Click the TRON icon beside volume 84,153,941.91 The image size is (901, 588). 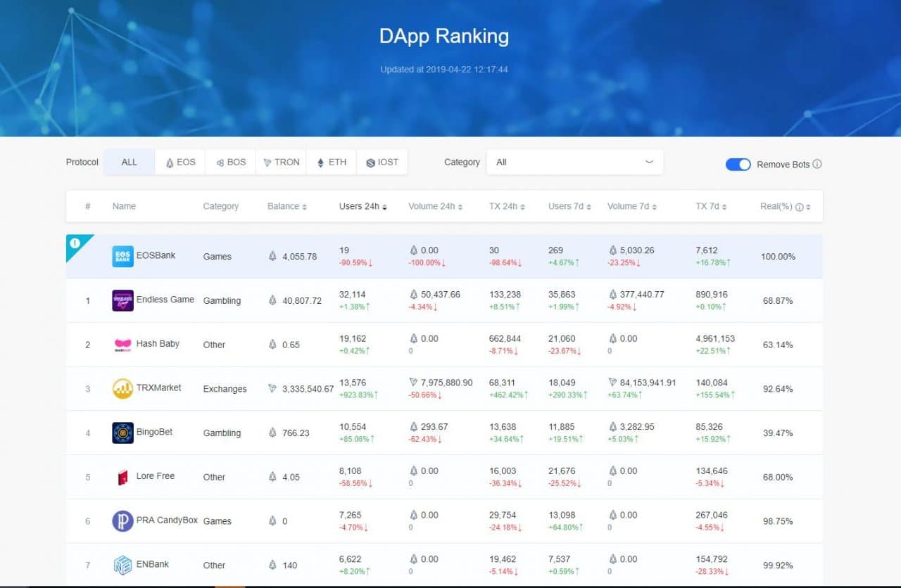pyautogui.click(x=612, y=383)
